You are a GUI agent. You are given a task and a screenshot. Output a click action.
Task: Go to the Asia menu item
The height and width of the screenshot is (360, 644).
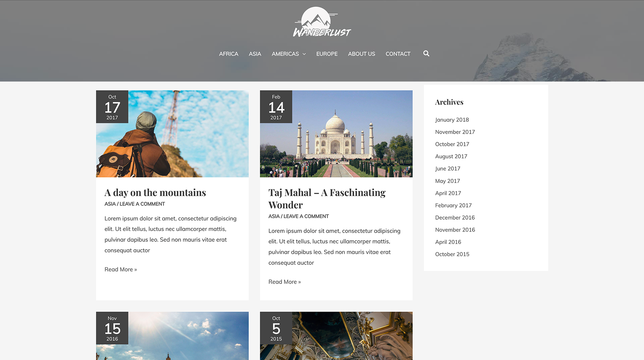point(255,54)
